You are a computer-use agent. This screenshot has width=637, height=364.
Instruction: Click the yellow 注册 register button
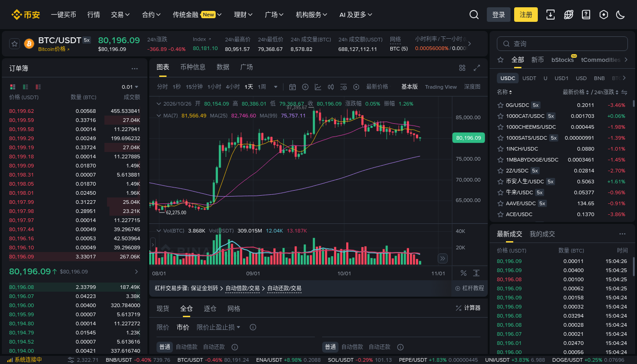pyautogui.click(x=526, y=15)
